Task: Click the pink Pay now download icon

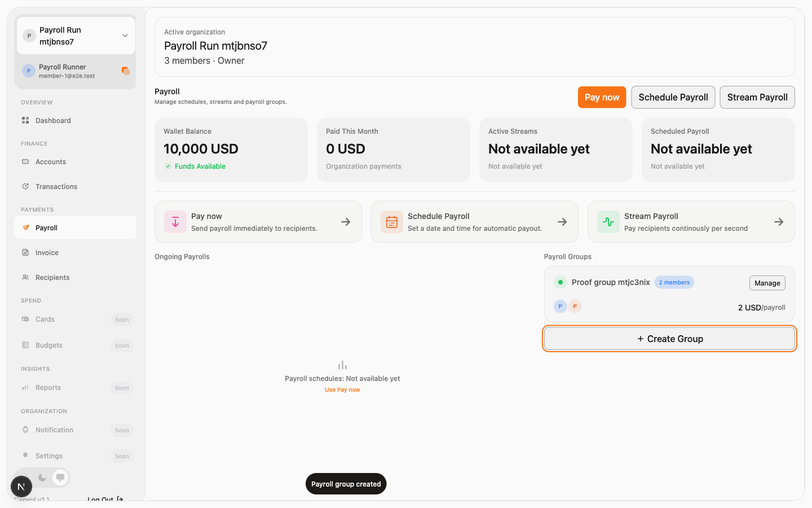Action: (x=175, y=222)
